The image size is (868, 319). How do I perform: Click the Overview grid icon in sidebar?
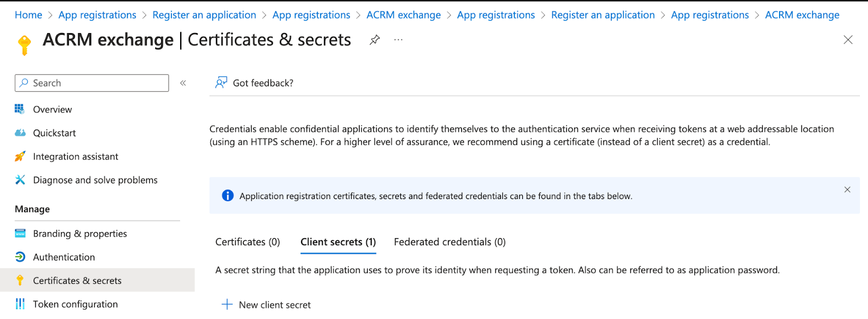coord(20,109)
